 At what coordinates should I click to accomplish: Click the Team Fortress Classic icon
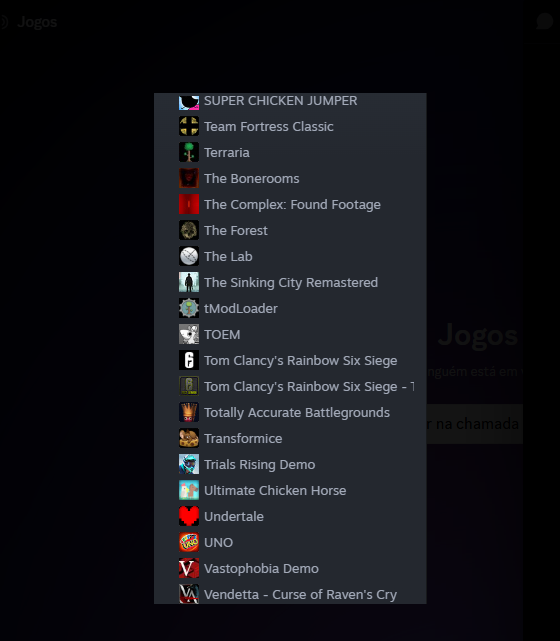[x=189, y=126]
